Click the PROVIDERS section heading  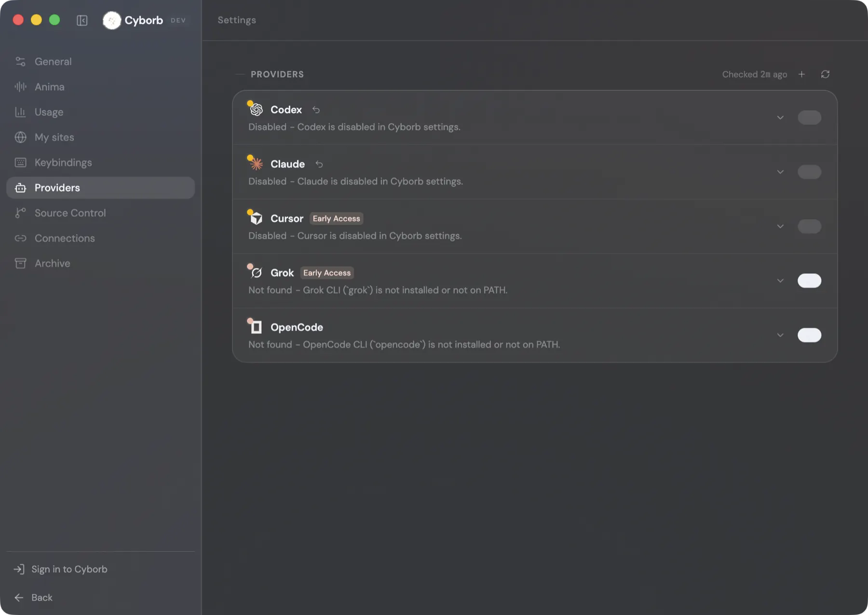pyautogui.click(x=277, y=74)
